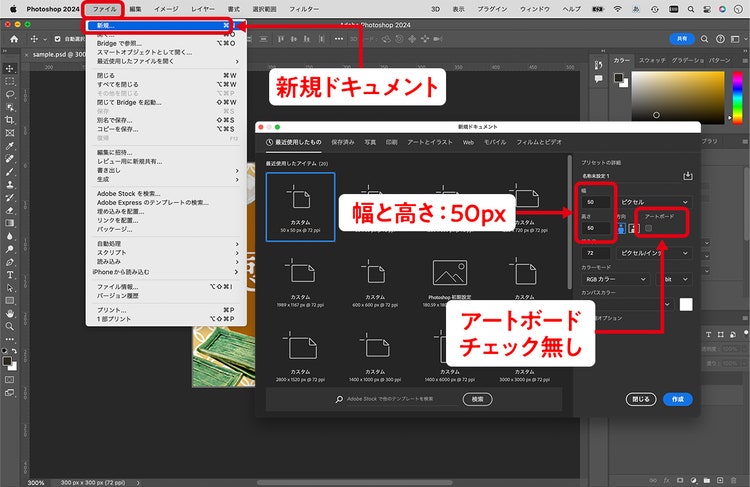Screen dimensions: 750x487
Task: Click the Adobe Stock search button
Action: 477,399
